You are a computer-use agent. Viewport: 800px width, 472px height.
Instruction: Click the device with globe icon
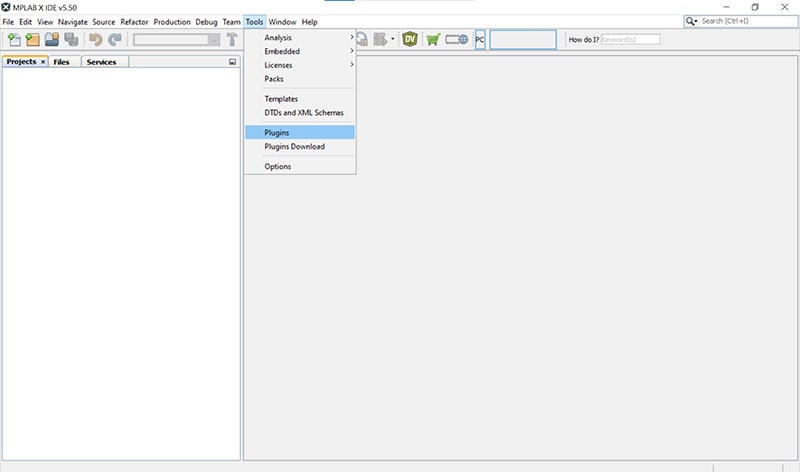tap(457, 39)
